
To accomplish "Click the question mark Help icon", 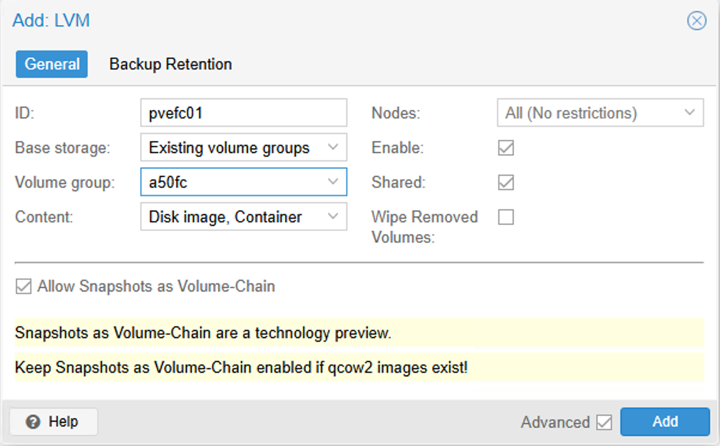I will [33, 421].
